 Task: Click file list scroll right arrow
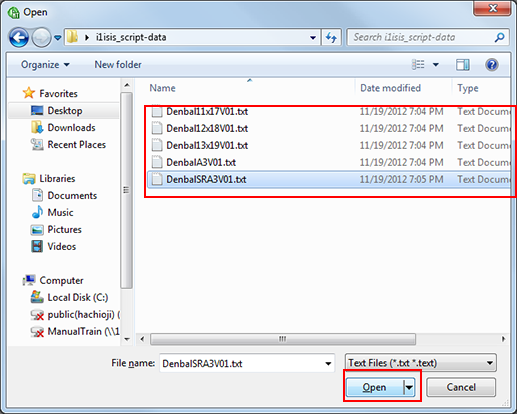click(x=503, y=339)
